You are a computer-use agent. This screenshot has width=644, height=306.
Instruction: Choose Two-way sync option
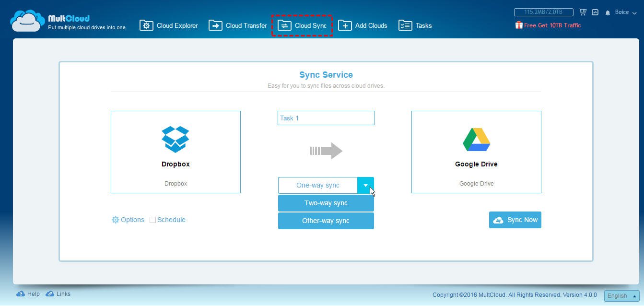(326, 203)
